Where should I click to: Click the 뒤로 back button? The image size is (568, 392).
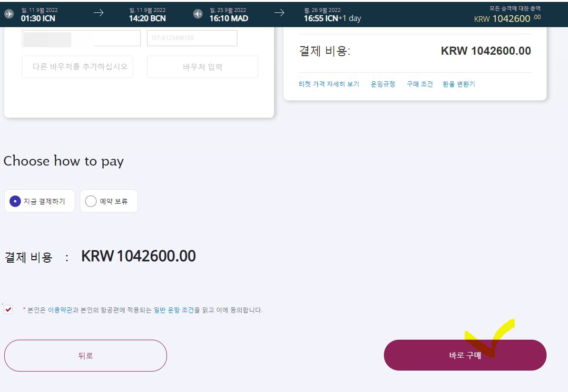[86, 355]
